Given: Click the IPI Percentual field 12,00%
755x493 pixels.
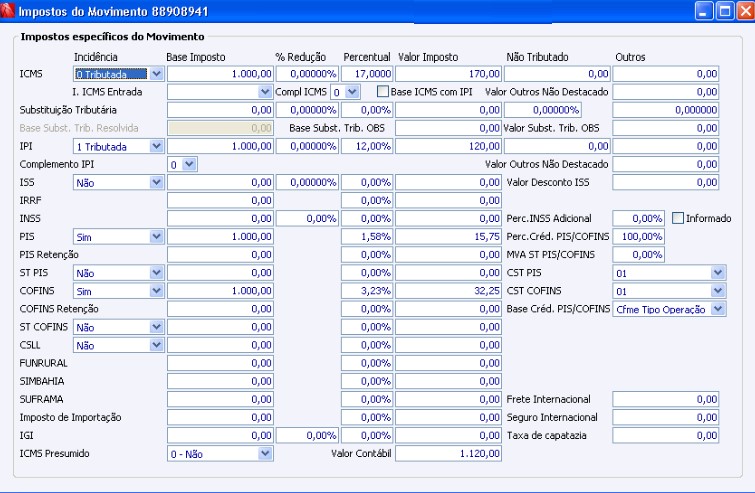Looking at the screenshot, I should [x=367, y=146].
